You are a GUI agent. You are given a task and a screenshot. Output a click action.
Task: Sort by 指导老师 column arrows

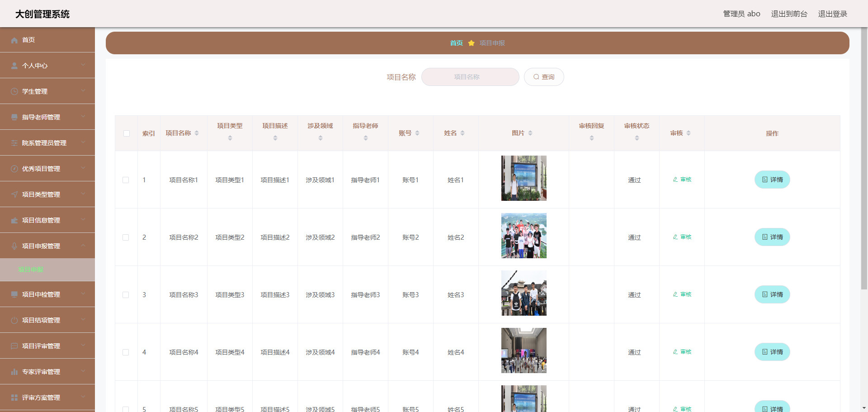(x=366, y=138)
